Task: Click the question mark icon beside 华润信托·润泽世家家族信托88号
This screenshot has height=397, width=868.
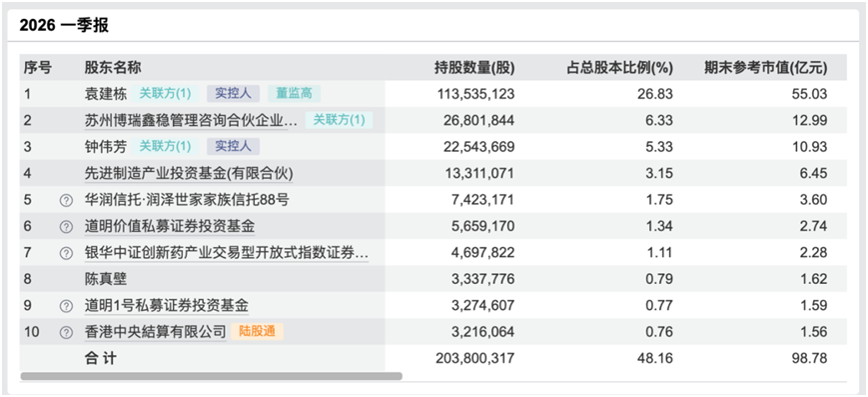Action: pos(66,201)
